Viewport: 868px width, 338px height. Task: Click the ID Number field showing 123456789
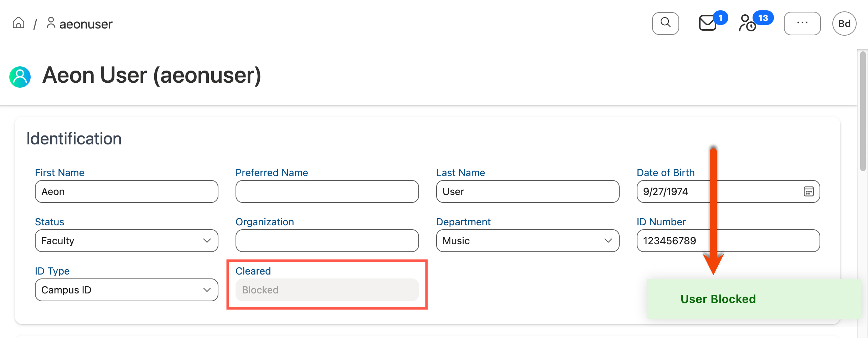click(x=728, y=241)
